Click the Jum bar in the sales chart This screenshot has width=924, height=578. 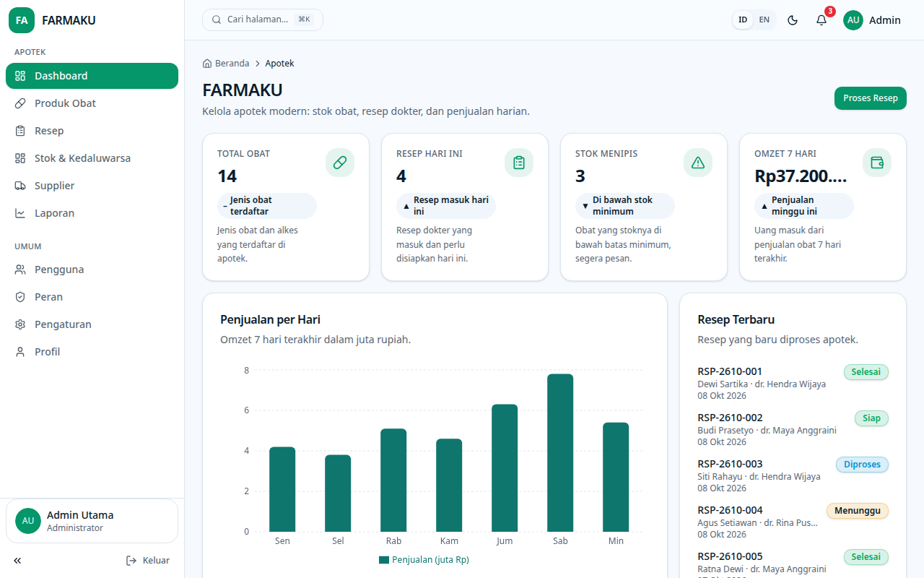tap(505, 468)
